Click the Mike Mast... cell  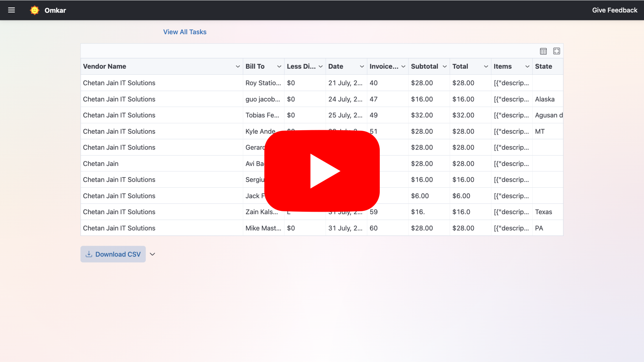point(264,228)
